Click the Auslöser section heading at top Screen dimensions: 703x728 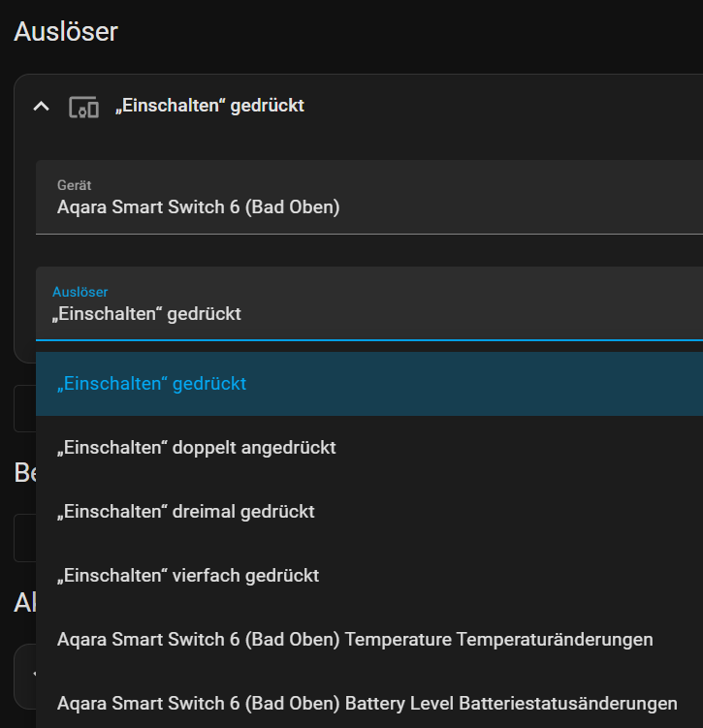coord(66,31)
